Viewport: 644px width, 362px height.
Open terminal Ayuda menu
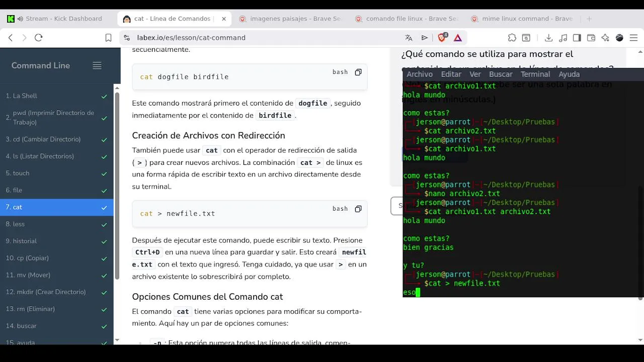570,74
